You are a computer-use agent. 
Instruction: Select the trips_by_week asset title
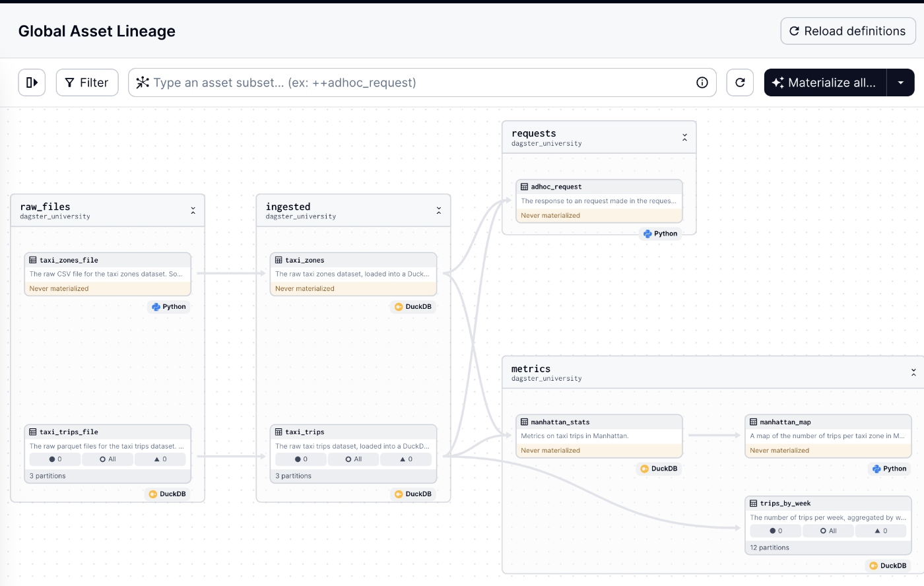click(785, 504)
